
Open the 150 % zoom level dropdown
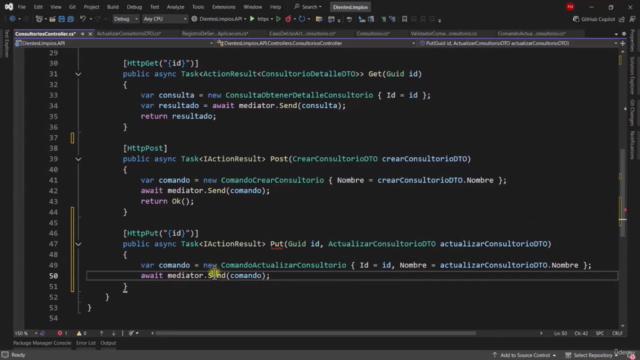point(26,333)
